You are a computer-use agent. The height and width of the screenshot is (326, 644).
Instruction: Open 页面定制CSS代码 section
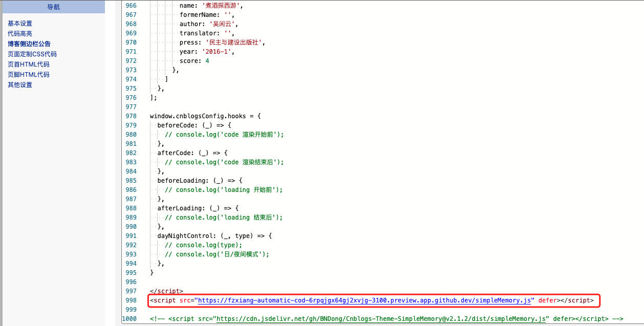(x=32, y=54)
